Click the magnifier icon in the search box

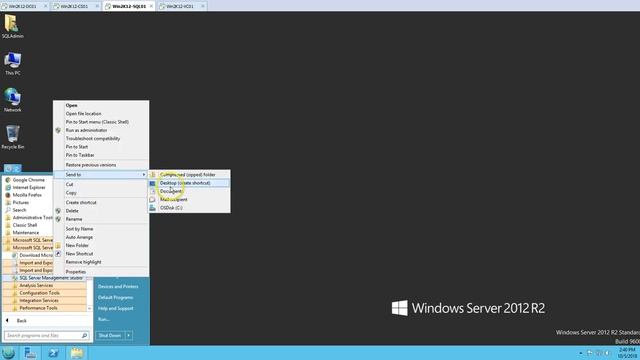tap(84, 336)
